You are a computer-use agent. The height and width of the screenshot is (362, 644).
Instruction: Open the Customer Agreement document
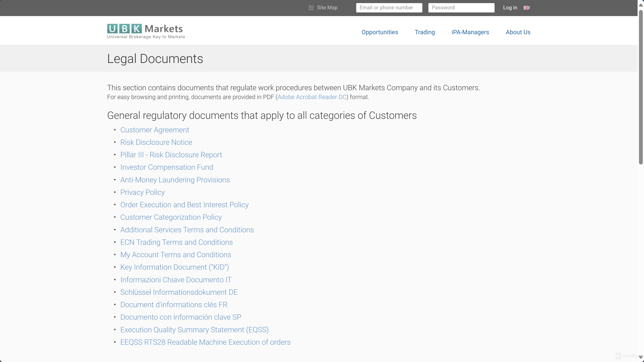click(154, 130)
